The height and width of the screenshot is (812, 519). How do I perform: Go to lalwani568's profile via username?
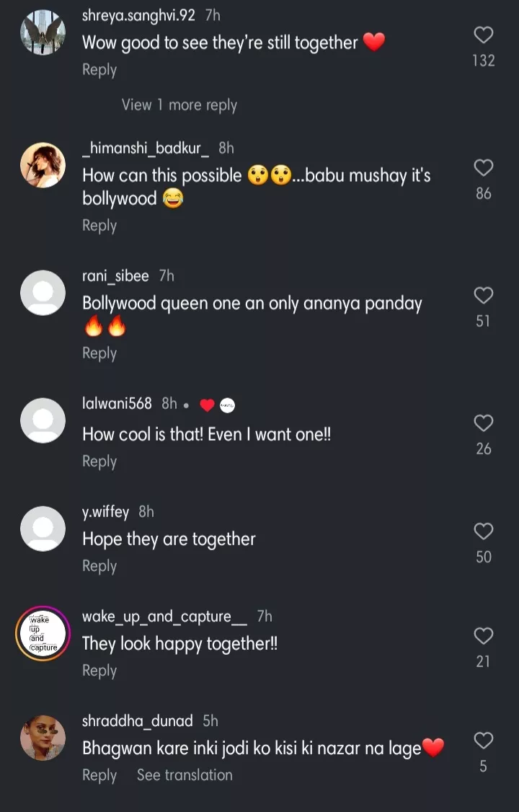tap(117, 404)
